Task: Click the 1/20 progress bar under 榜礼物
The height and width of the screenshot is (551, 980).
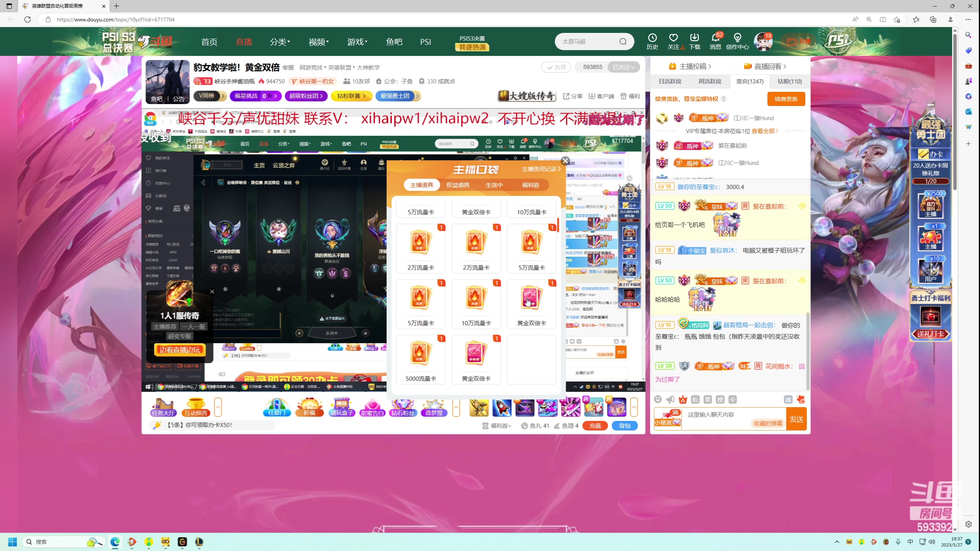Action: click(931, 181)
